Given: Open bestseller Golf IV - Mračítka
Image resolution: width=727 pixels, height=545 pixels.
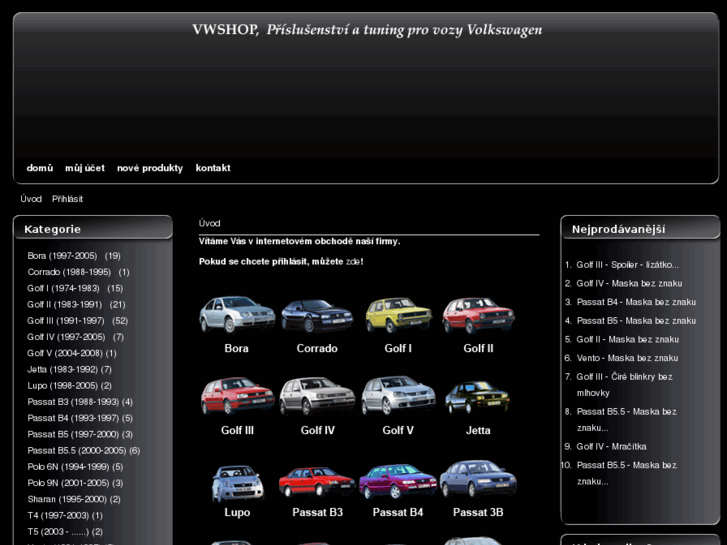Looking at the screenshot, I should [611, 446].
